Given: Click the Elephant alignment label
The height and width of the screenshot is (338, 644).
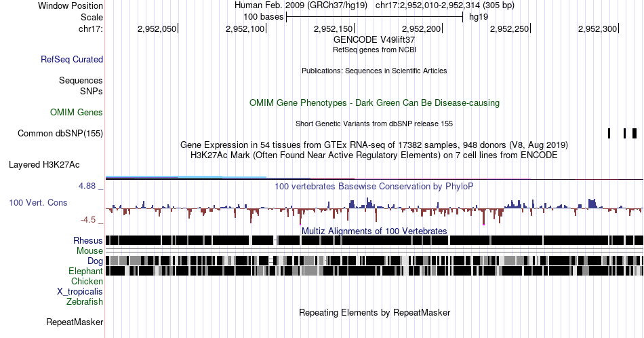Looking at the screenshot, I should 85,271.
